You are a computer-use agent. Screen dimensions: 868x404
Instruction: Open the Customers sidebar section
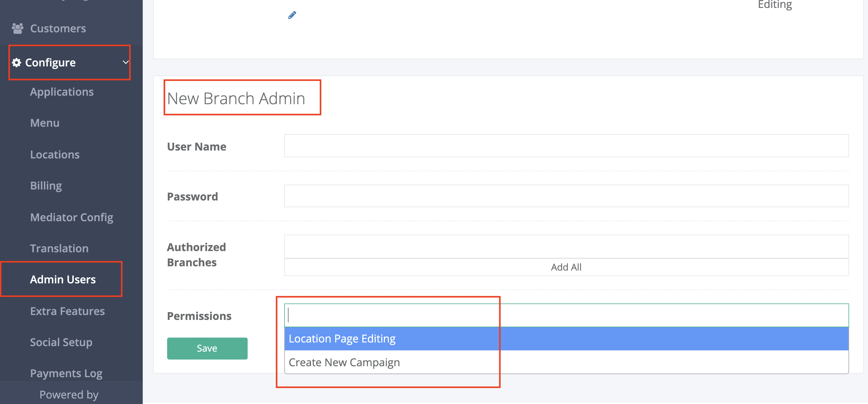pos(58,28)
